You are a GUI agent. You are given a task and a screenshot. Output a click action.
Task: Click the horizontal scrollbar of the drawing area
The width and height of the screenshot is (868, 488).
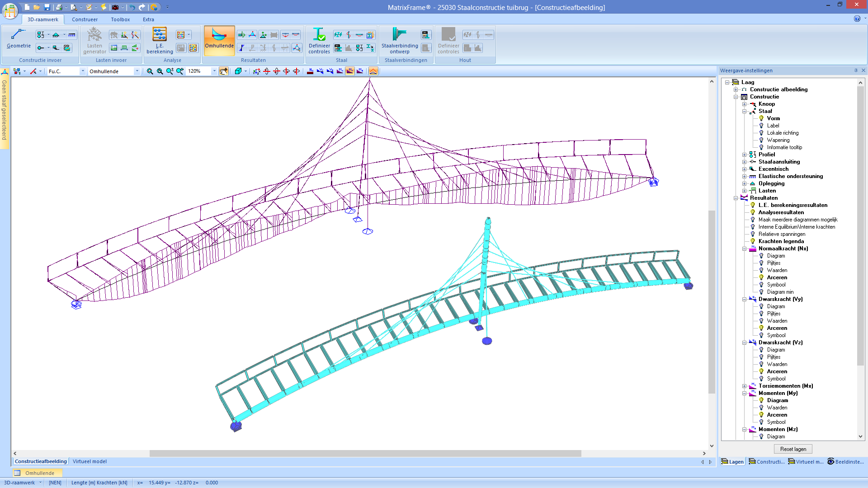click(365, 453)
